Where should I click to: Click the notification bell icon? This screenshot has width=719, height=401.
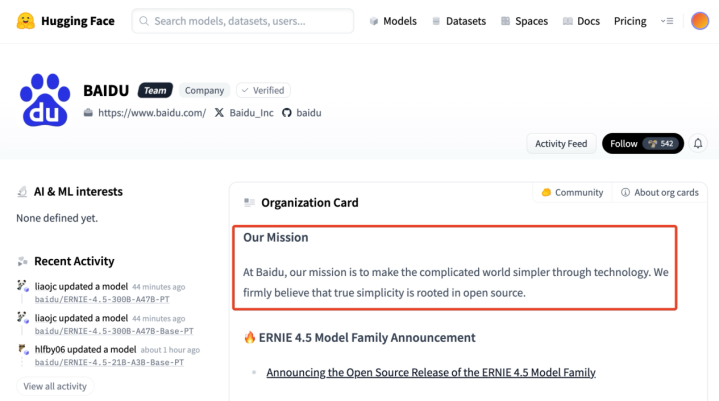[x=698, y=144]
